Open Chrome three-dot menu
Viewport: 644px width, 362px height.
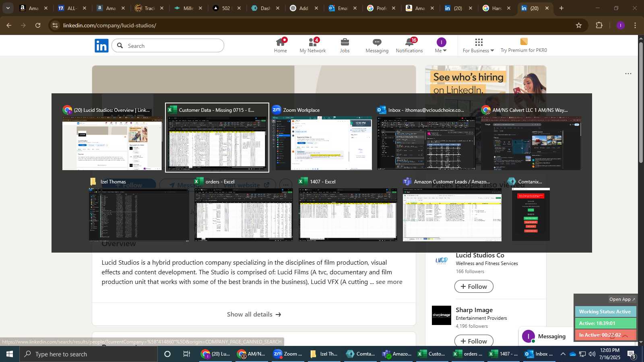636,25
